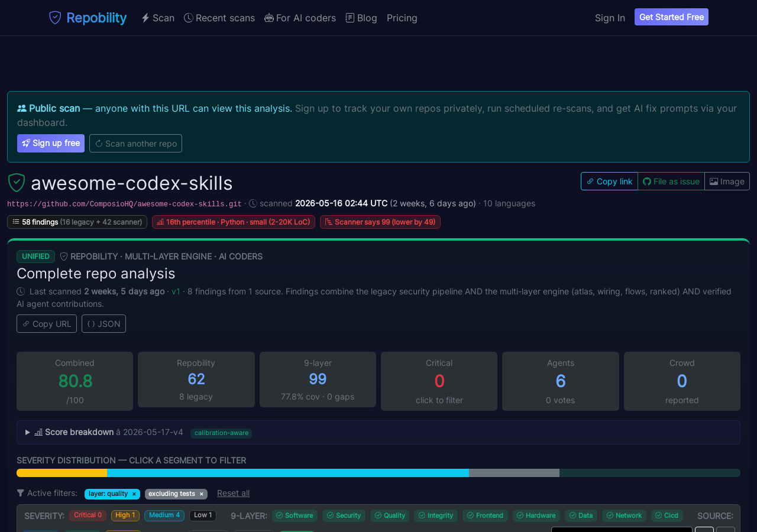Toggle the Cicd layer filter
Image resolution: width=757 pixels, height=532 pixels.
[667, 515]
